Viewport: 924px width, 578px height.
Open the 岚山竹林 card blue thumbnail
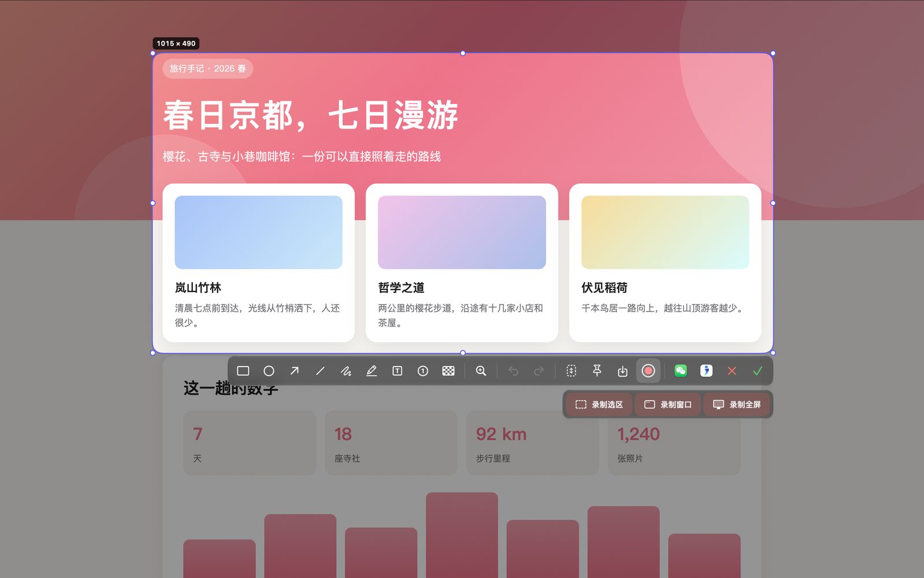tap(259, 232)
